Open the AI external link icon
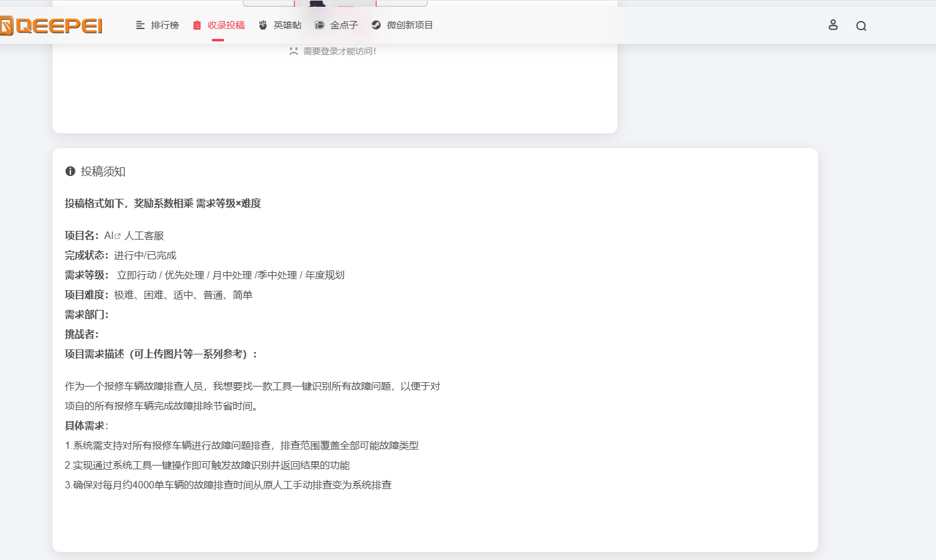This screenshot has height=560, width=936. point(117,235)
